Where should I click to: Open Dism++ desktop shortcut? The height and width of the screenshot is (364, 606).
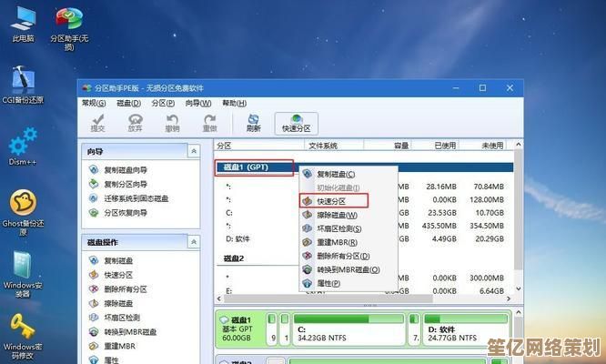coord(23,147)
